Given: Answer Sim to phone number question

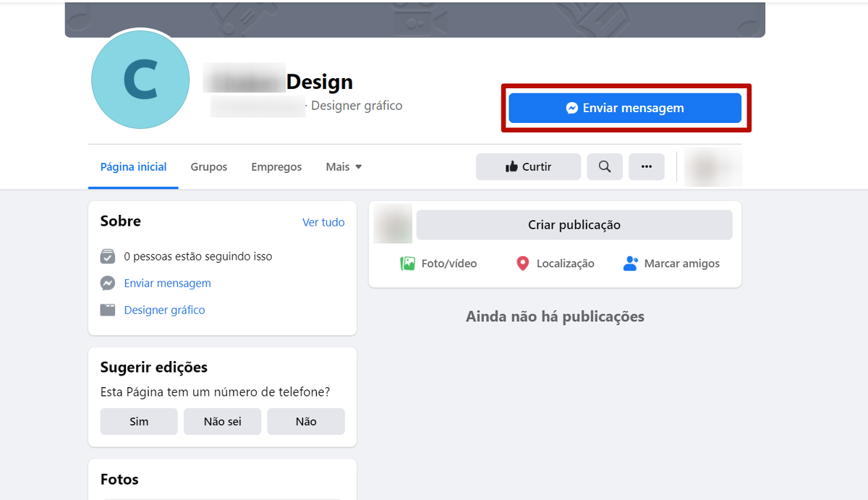Looking at the screenshot, I should click(139, 421).
